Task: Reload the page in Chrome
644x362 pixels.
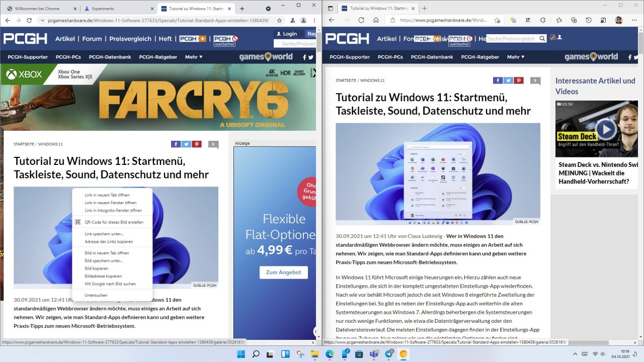Action: (x=29, y=20)
